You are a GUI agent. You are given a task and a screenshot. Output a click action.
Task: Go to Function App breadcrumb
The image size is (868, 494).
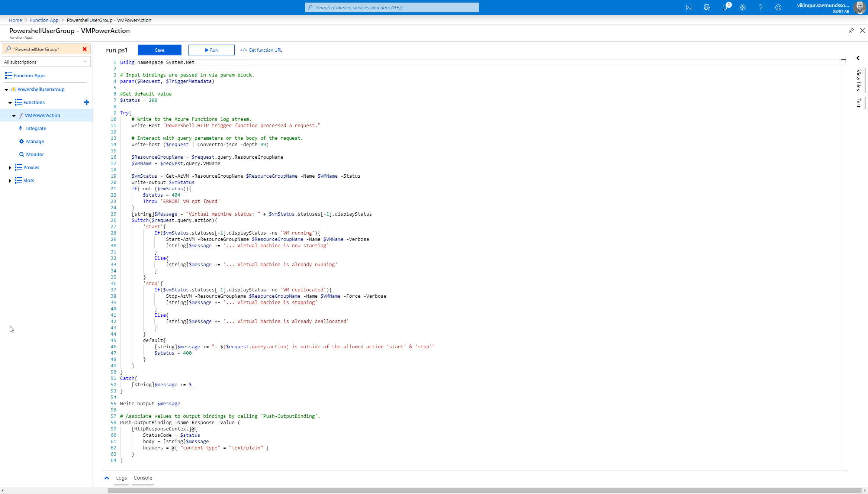44,20
